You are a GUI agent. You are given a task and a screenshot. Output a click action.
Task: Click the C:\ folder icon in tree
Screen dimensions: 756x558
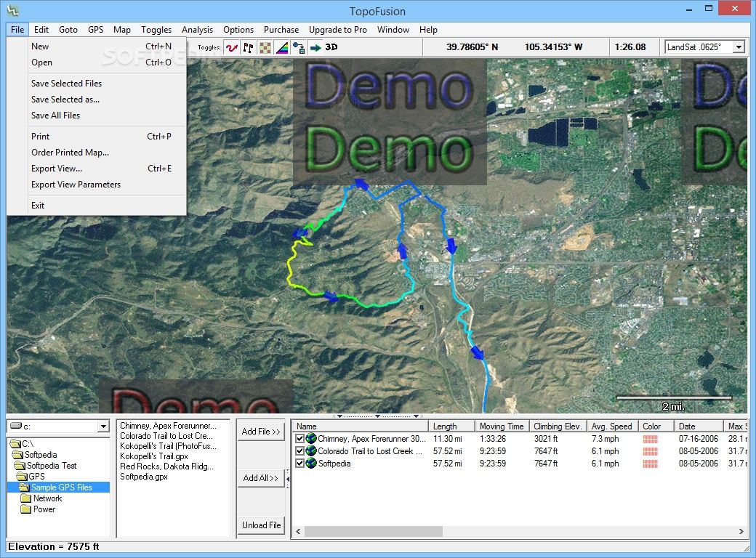pyautogui.click(x=15, y=443)
